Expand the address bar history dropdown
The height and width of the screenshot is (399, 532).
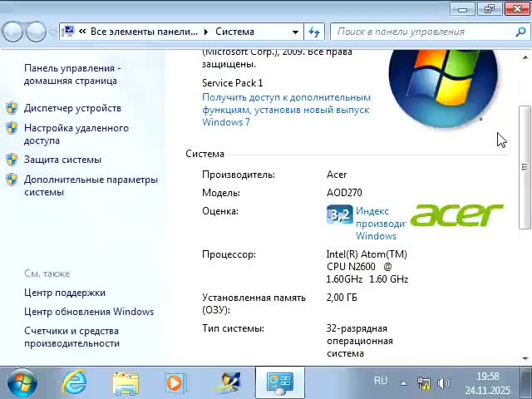tap(295, 32)
